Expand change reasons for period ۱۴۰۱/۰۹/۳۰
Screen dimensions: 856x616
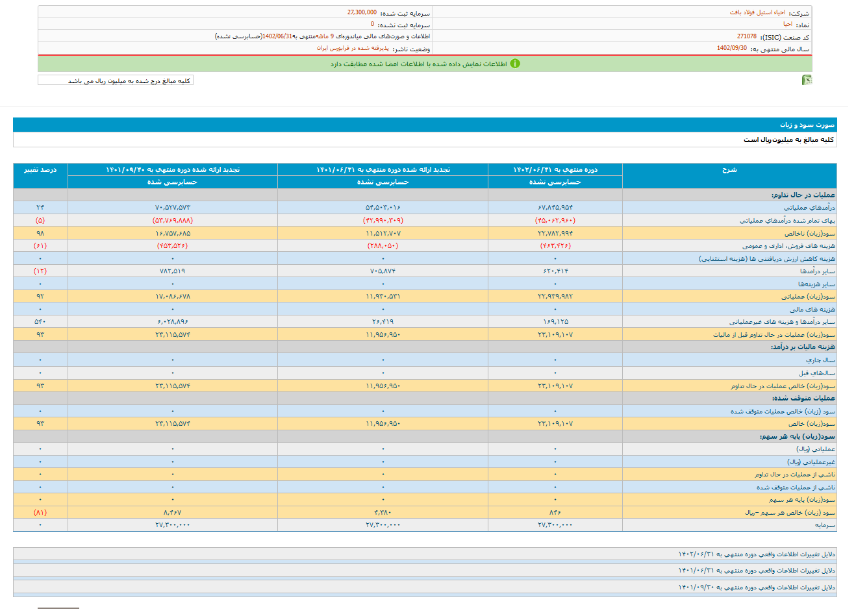757,587
